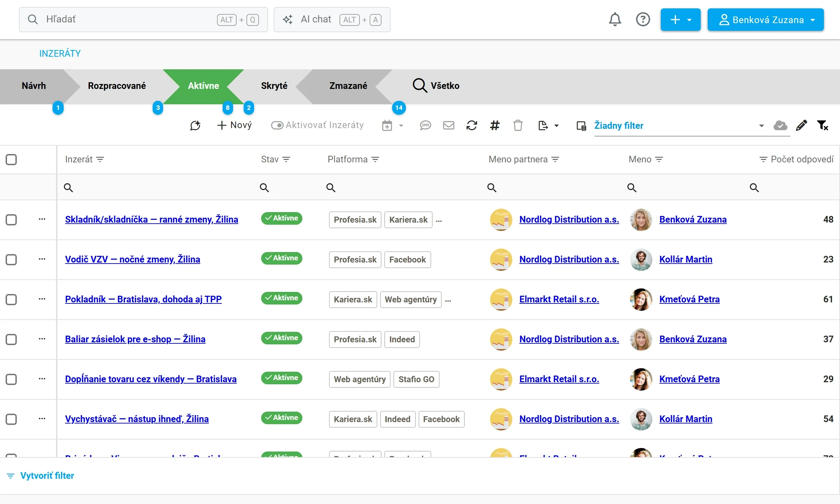Switch to the Rozpracované stage tab
Screen dimensions: 840x504
117,86
